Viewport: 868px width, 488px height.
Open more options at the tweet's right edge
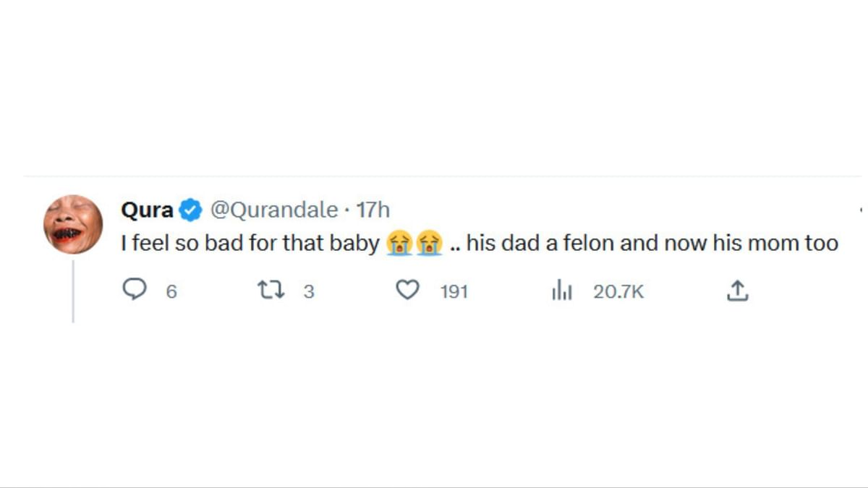(x=861, y=210)
